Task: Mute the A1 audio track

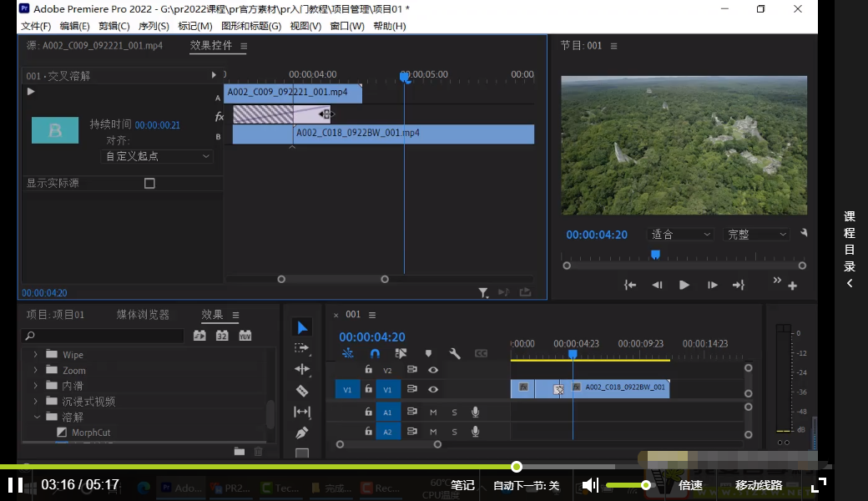Action: click(433, 412)
